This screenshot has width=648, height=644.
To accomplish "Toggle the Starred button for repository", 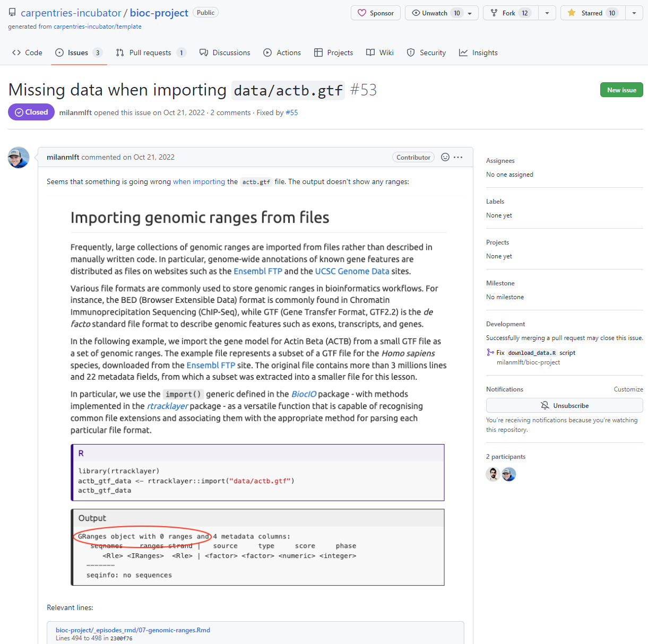I will [592, 13].
